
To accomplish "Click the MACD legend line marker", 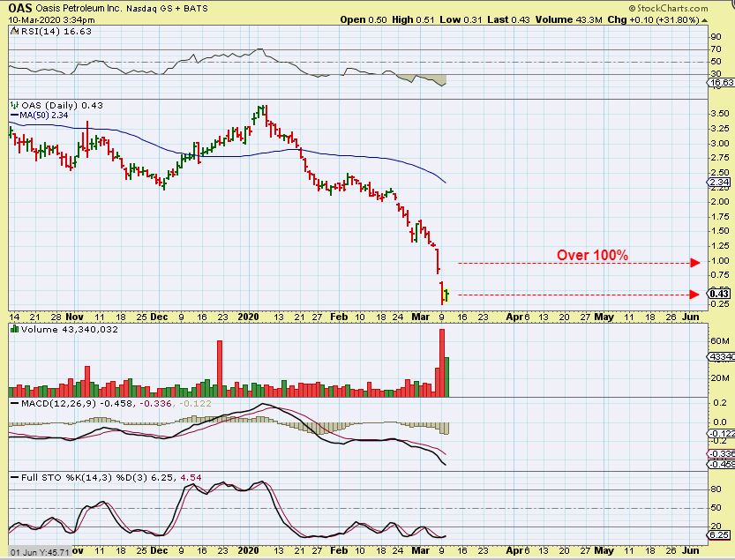I will click(x=14, y=404).
